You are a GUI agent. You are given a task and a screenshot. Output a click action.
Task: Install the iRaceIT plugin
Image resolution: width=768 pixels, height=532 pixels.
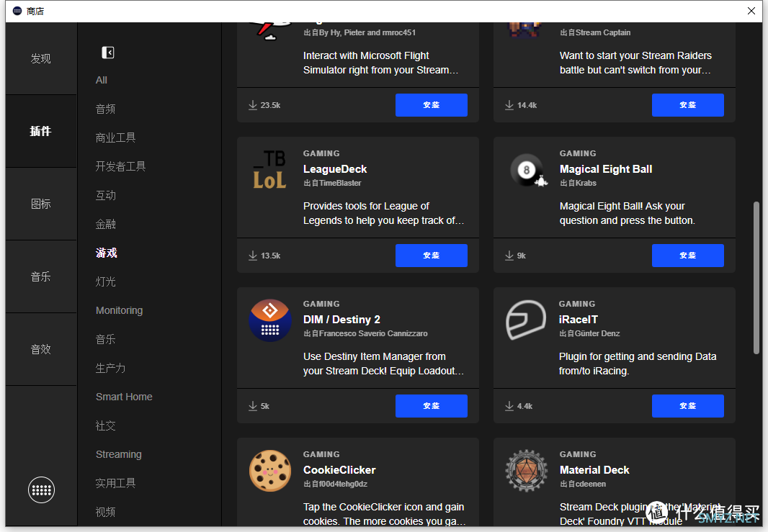(688, 406)
